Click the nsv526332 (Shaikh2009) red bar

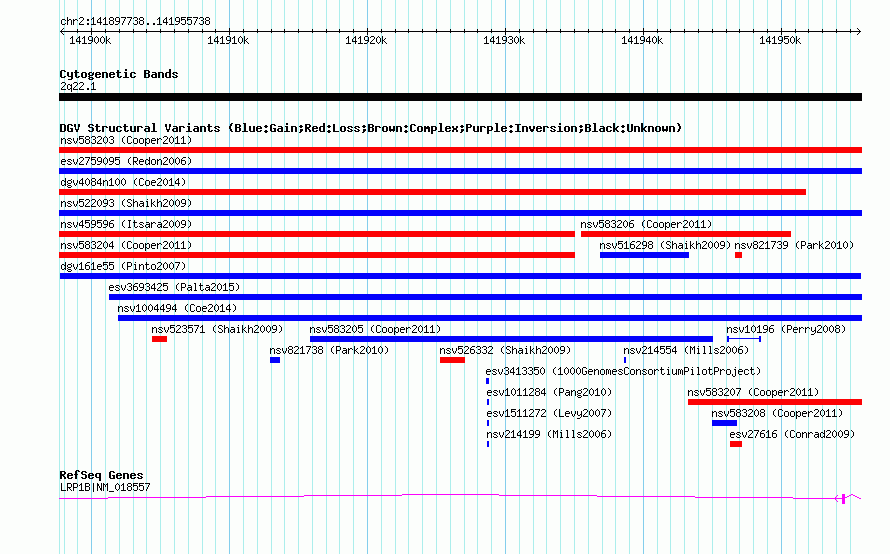click(452, 360)
